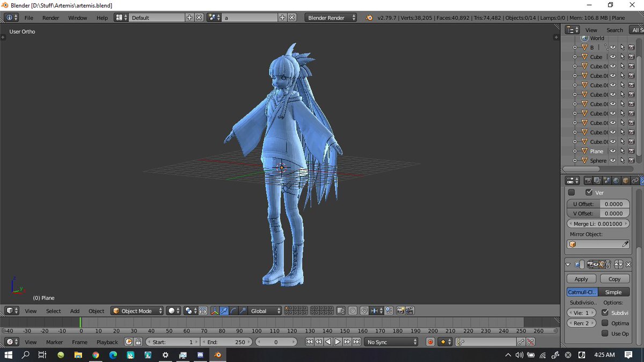The image size is (644, 362).
Task: Click the modifier Copy button
Action: tap(614, 279)
